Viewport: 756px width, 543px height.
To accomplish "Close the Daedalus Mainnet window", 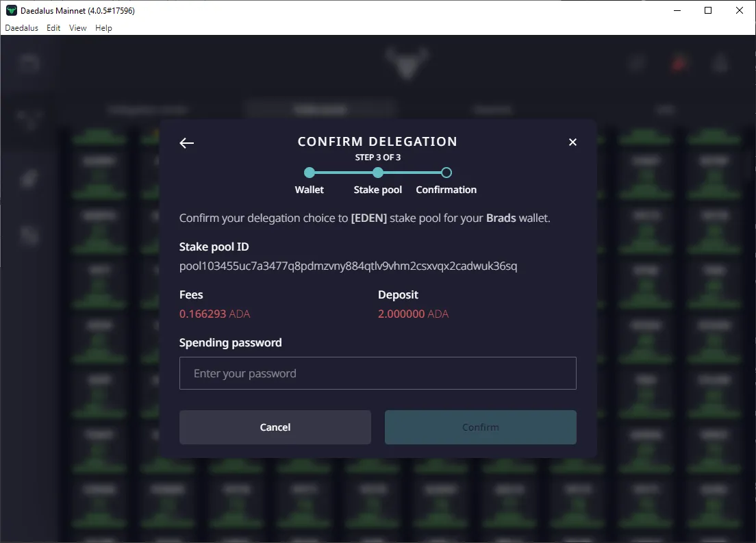I will 739,10.
